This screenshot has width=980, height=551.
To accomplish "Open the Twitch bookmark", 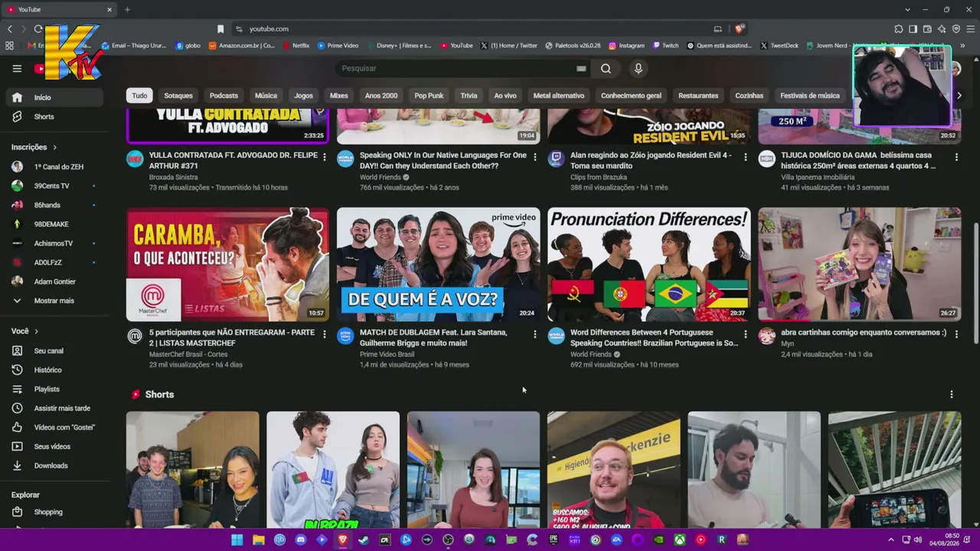I will point(665,45).
